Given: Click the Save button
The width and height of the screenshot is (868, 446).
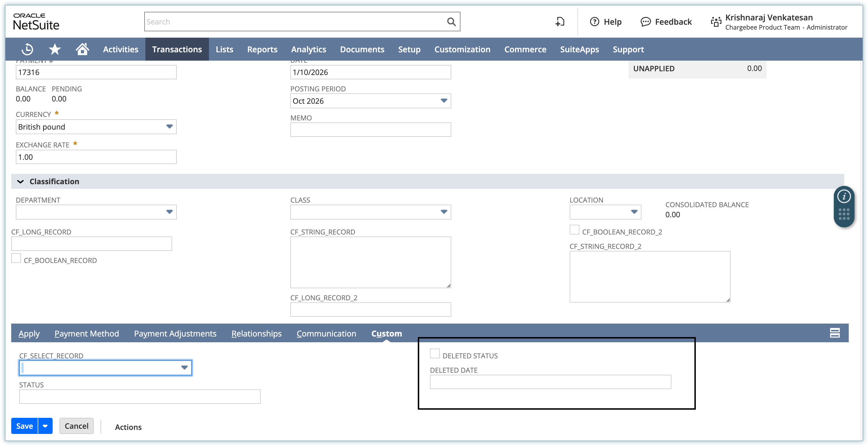Looking at the screenshot, I should click(x=25, y=426).
